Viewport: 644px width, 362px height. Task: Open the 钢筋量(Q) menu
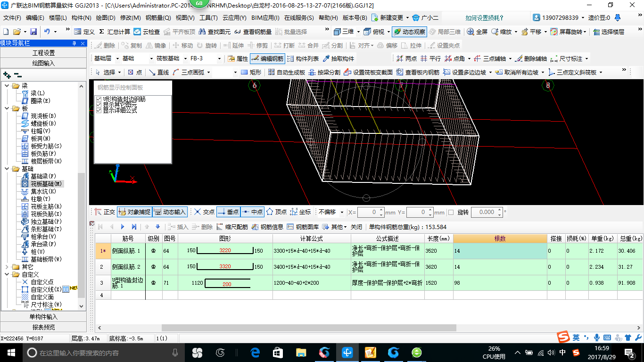click(x=158, y=18)
